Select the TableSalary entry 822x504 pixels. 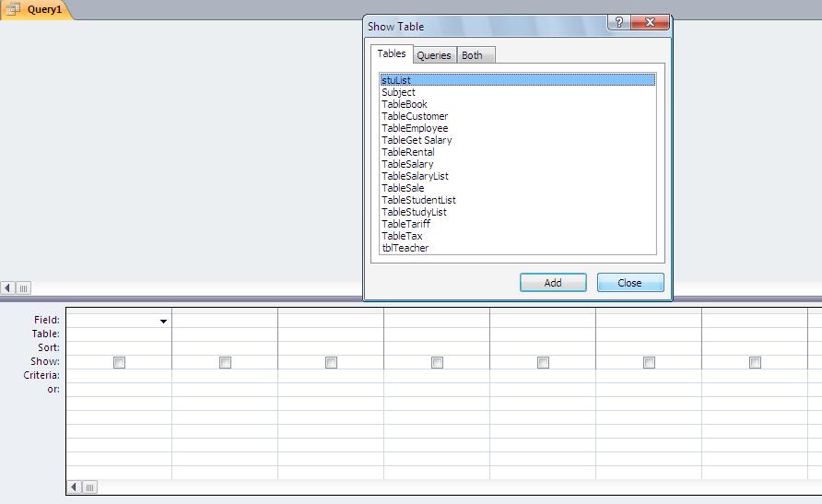point(517,164)
